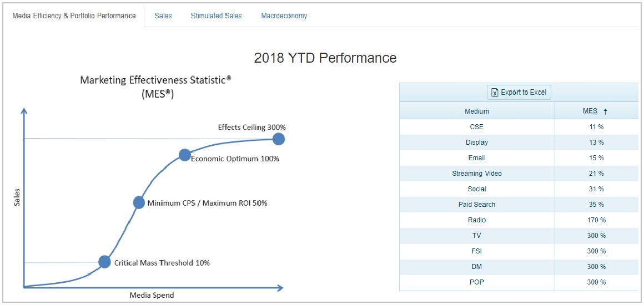Sort the table by MES column header
The height and width of the screenshot is (305, 644).
coord(590,111)
